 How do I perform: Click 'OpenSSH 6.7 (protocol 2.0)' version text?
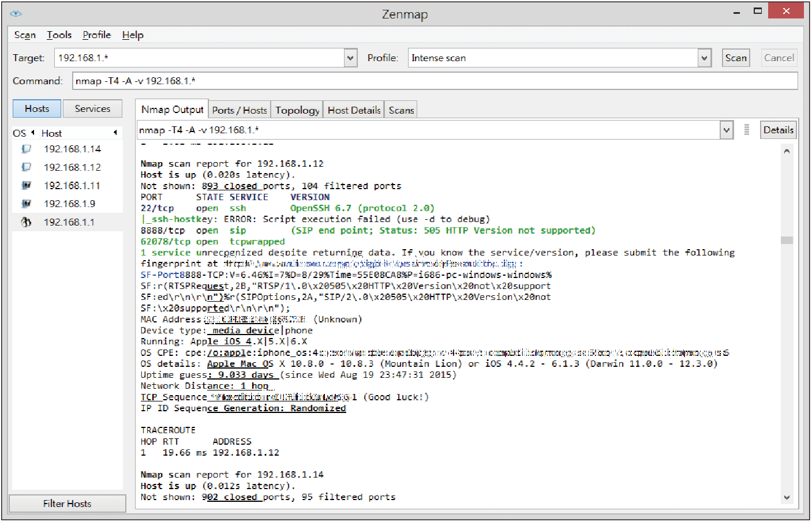point(362,208)
